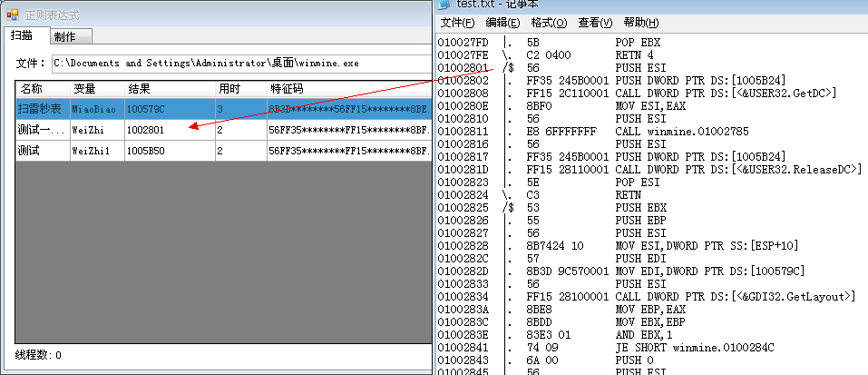
Task: Click the file path input field
Action: click(x=241, y=64)
